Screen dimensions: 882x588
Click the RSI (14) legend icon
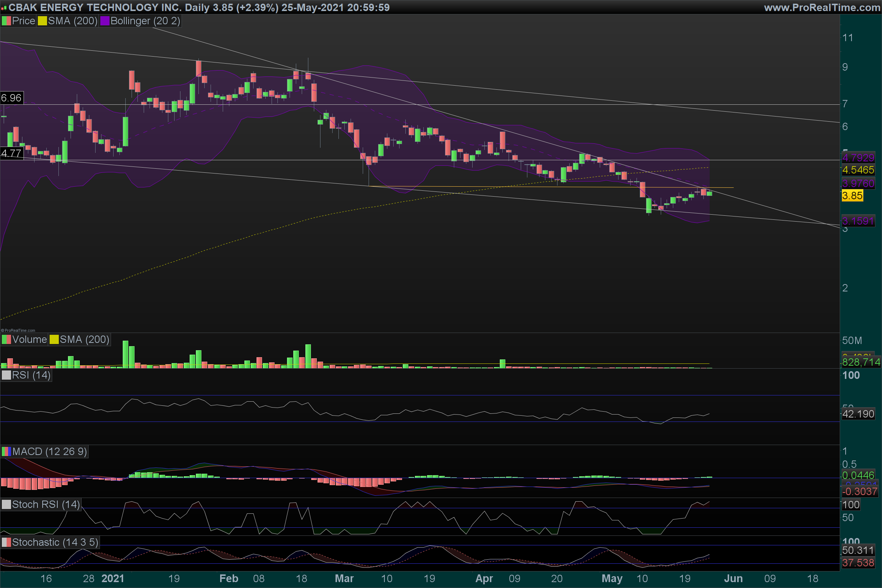[x=6, y=375]
